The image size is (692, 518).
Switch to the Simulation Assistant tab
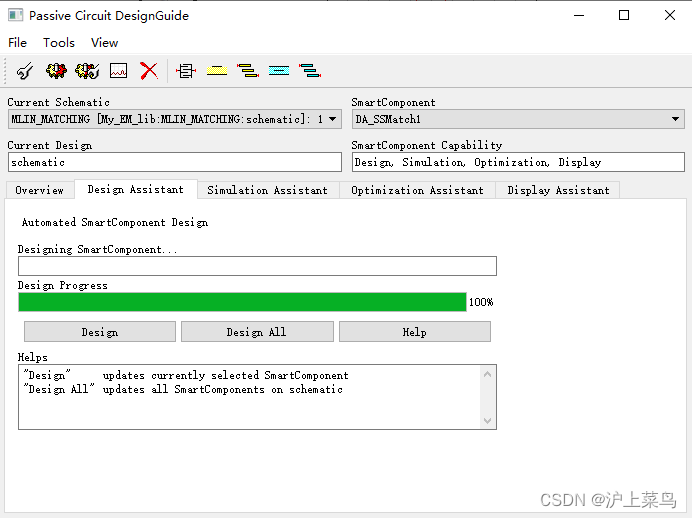pyautogui.click(x=267, y=190)
